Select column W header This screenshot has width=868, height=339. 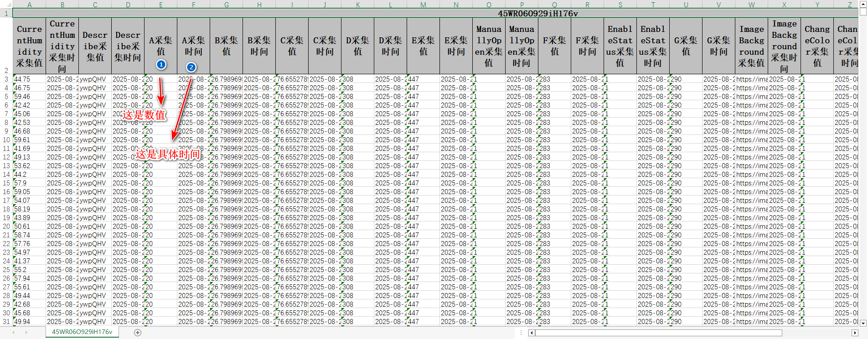[751, 5]
